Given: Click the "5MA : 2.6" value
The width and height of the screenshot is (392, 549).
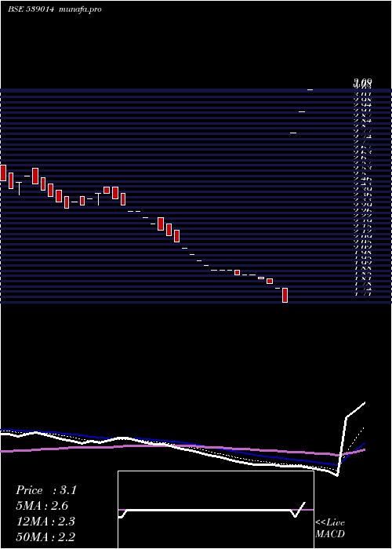Looking at the screenshot, I should 42,506.
